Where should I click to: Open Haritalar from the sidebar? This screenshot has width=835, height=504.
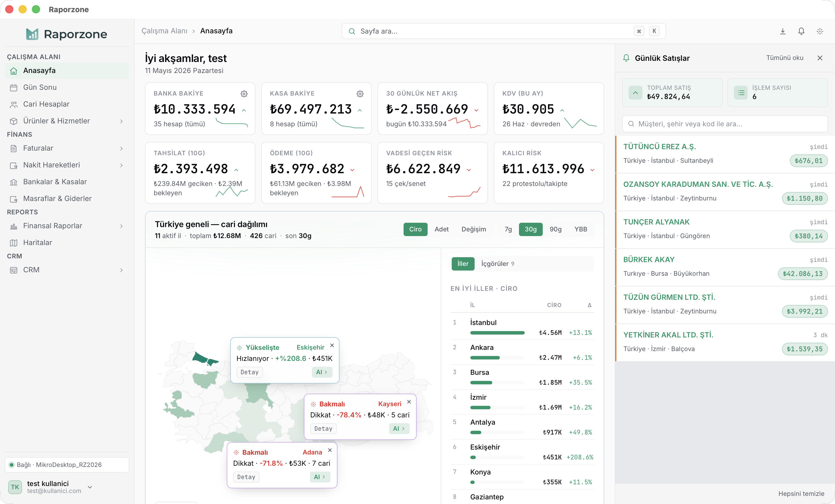(67, 243)
